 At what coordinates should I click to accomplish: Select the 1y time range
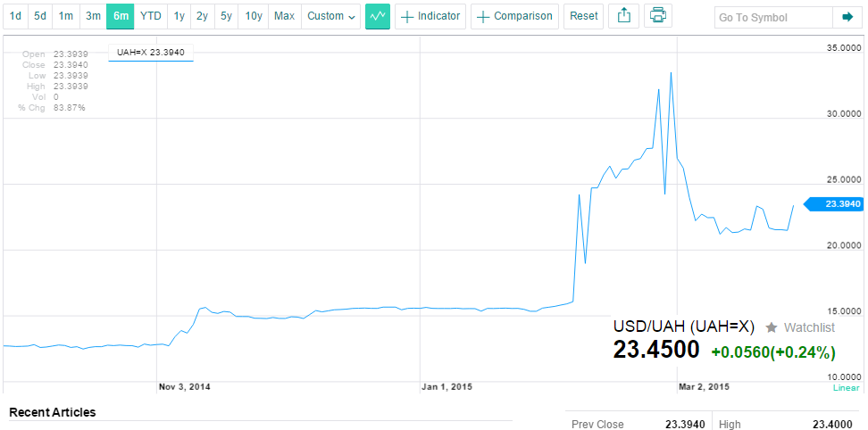179,16
